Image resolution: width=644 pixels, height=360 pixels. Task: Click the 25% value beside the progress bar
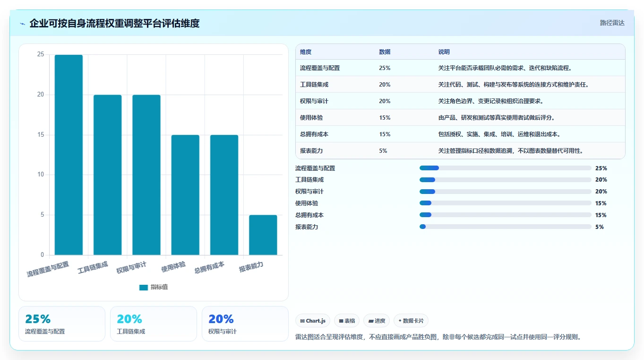point(601,168)
